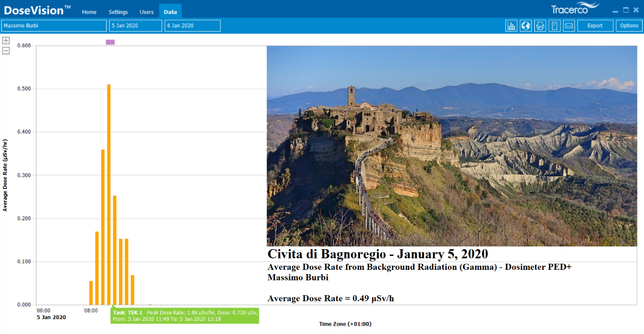Open the Settings tab
Viewport: 644px width, 334px height.
[x=118, y=12]
